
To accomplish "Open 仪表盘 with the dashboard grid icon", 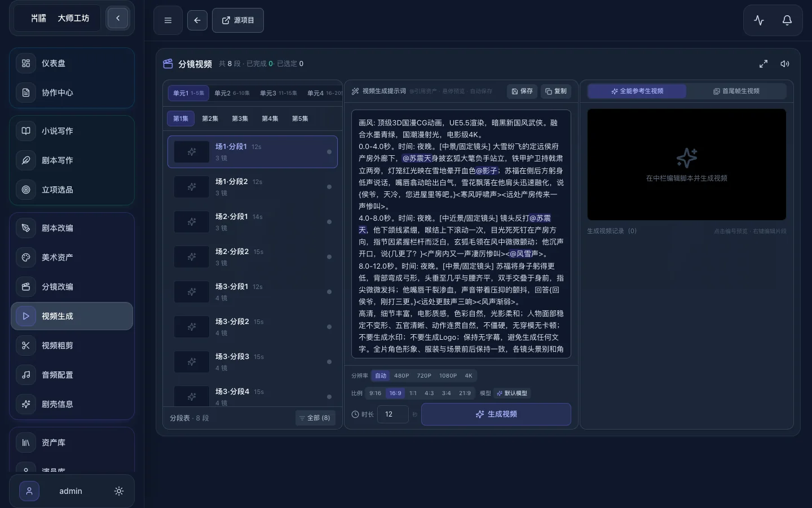I will coord(72,63).
